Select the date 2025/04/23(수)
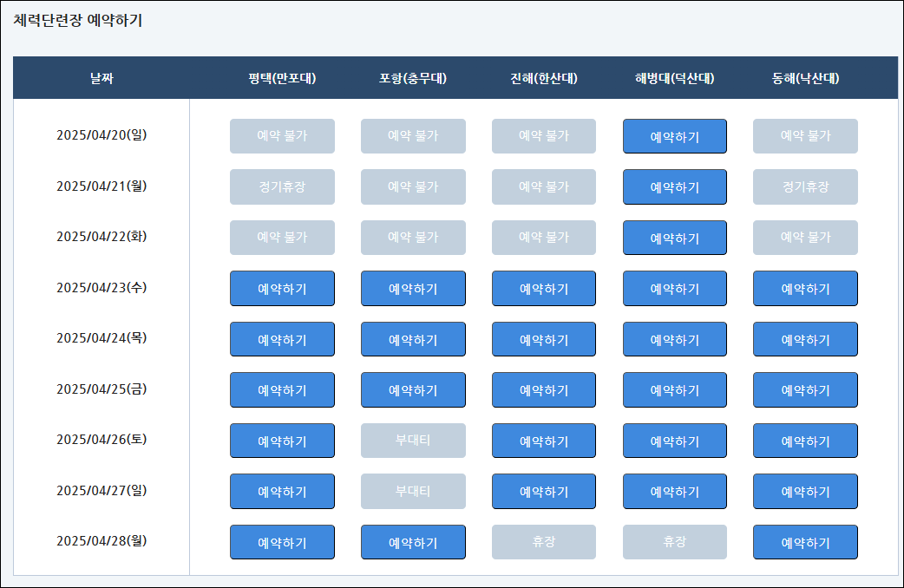The image size is (904, 588). tap(102, 287)
